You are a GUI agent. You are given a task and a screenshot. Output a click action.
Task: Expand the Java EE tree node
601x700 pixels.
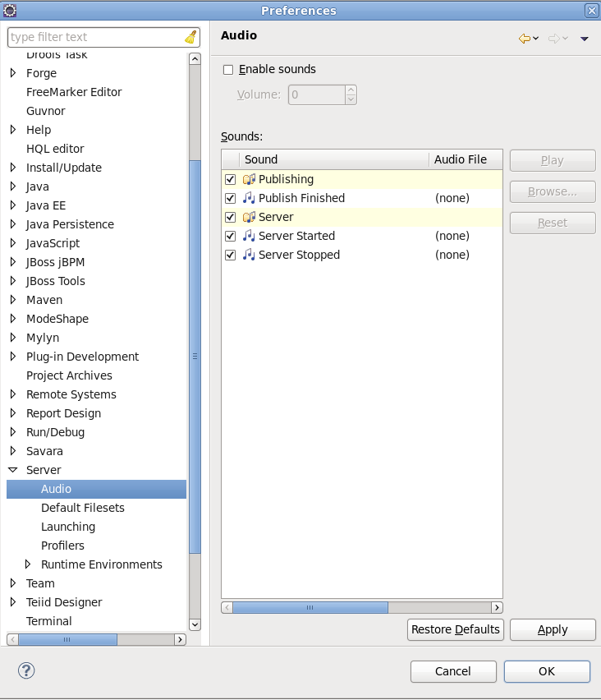pos(13,205)
